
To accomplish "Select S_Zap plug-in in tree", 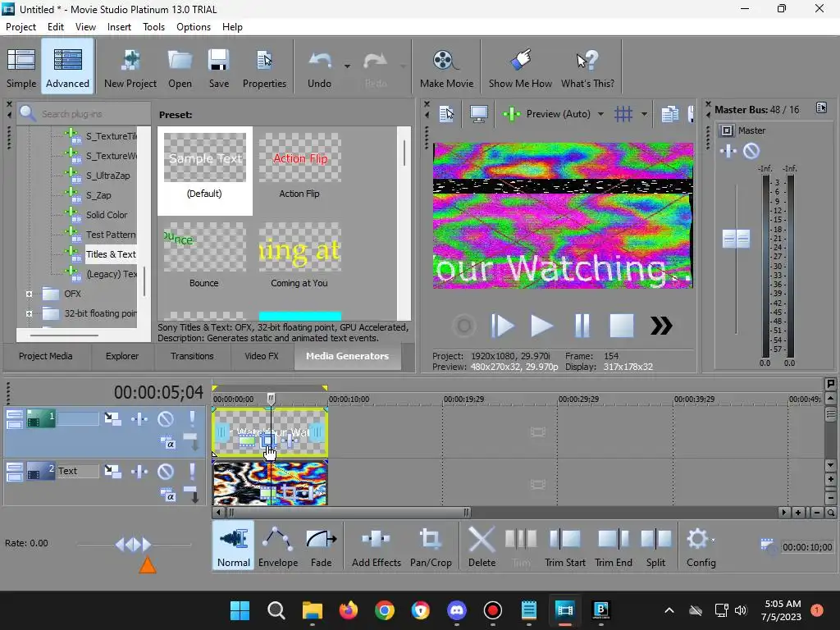I will coord(98,195).
